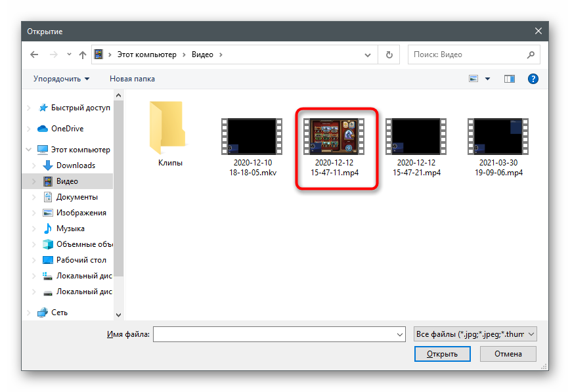Open the file type filter dropdown
The height and width of the screenshot is (392, 570).
point(475,334)
